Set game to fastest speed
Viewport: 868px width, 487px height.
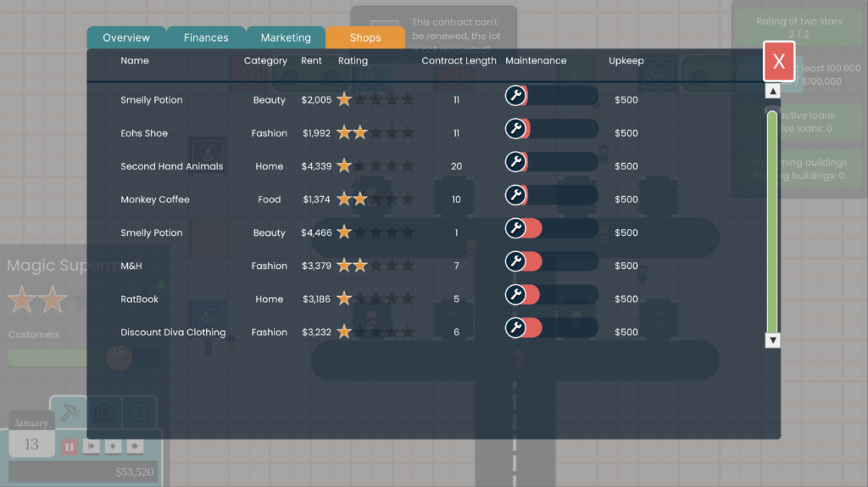pos(134,445)
